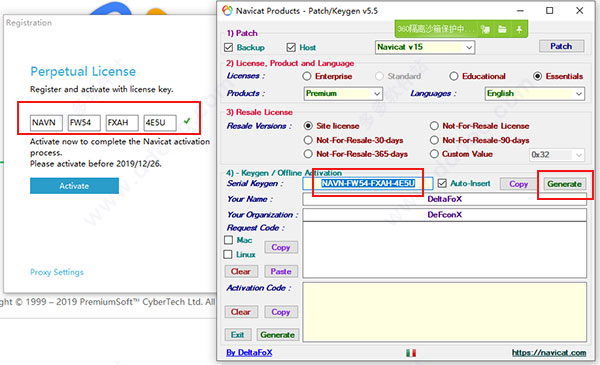Click the Navicat logo icon in keygen title bar
The width and height of the screenshot is (600, 365).
tap(227, 11)
